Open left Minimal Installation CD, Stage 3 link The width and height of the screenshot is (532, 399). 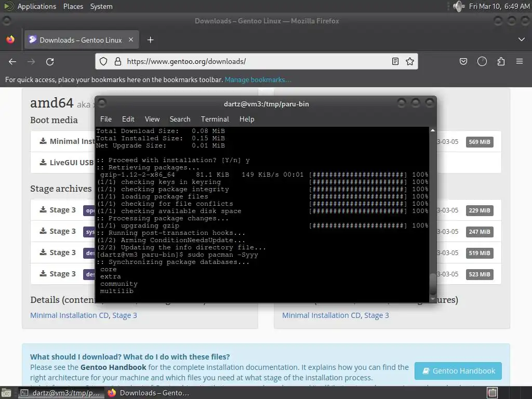coord(84,315)
